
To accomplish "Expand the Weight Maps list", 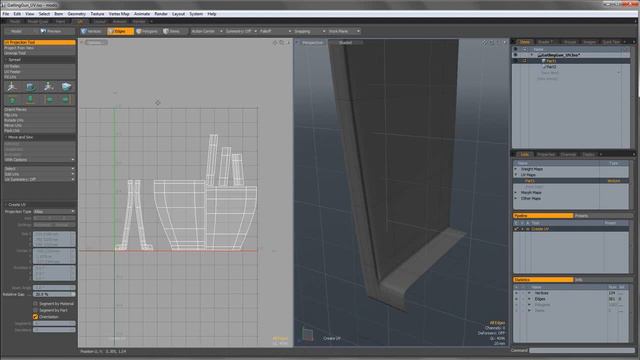I will pyautogui.click(x=516, y=169).
